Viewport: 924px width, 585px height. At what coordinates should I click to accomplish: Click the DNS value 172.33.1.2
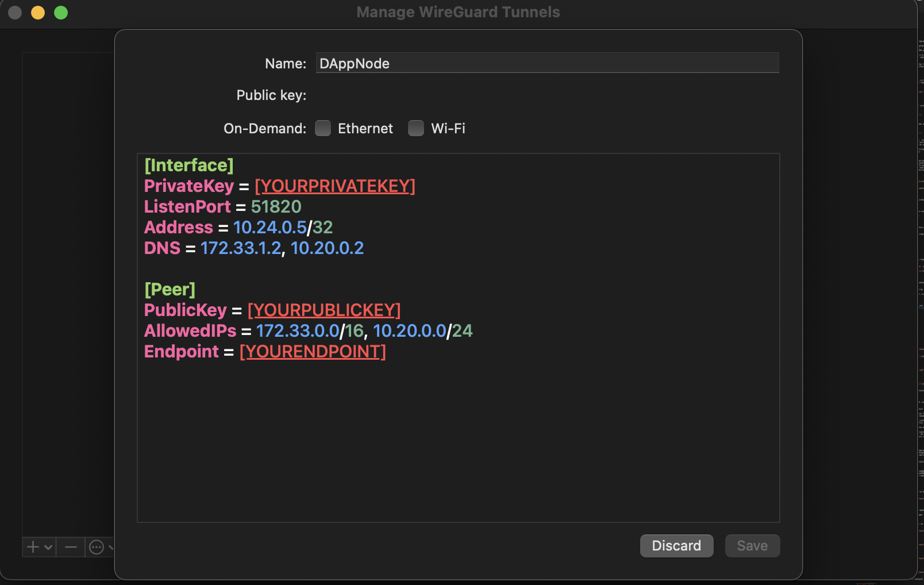(x=241, y=248)
